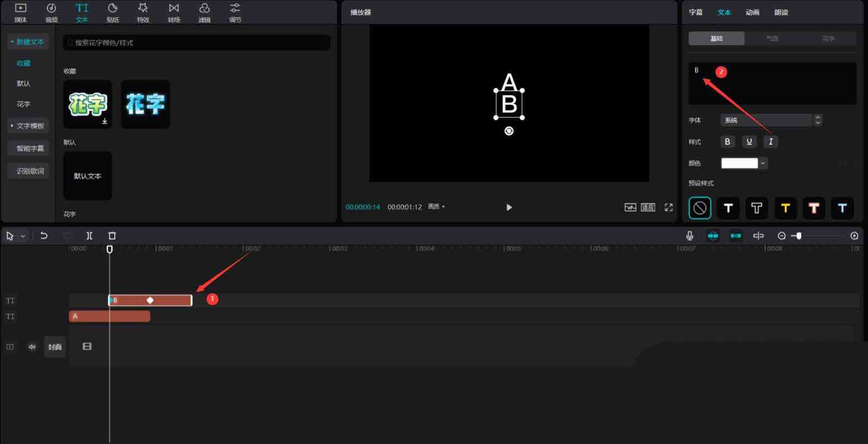Zoom out the timeline

coord(782,236)
